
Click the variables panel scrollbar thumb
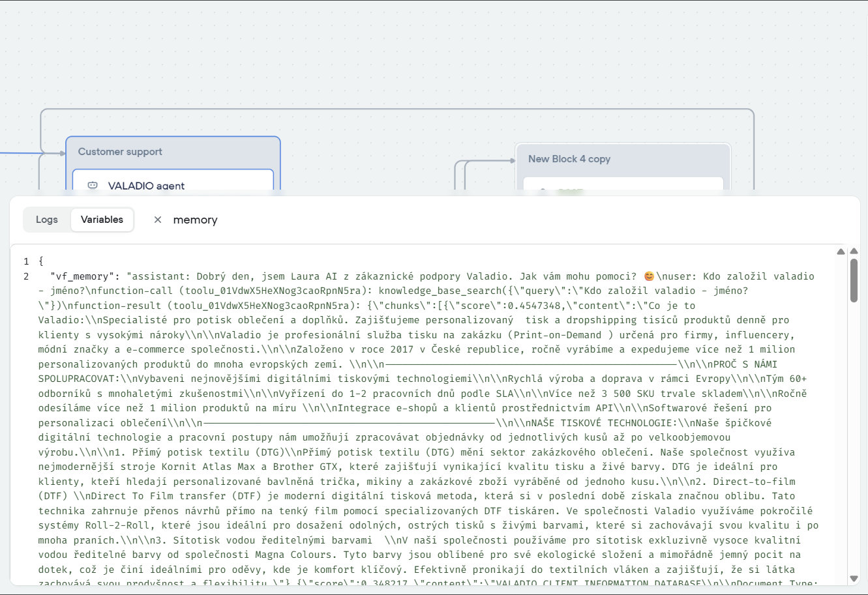[x=854, y=280]
